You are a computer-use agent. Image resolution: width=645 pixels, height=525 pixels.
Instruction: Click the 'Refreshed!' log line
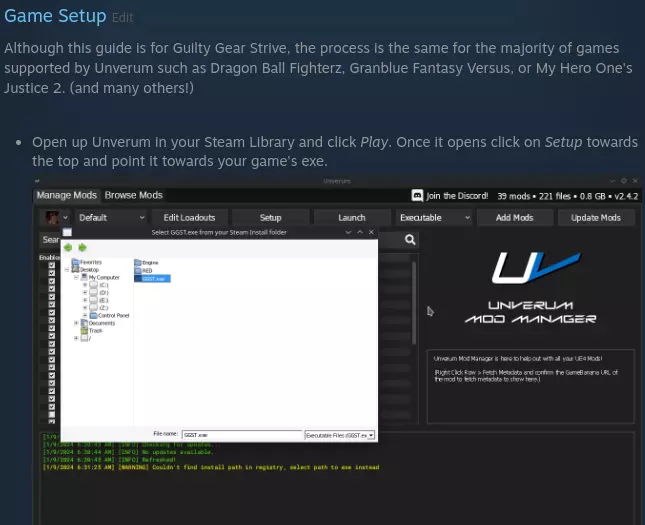(x=109, y=460)
